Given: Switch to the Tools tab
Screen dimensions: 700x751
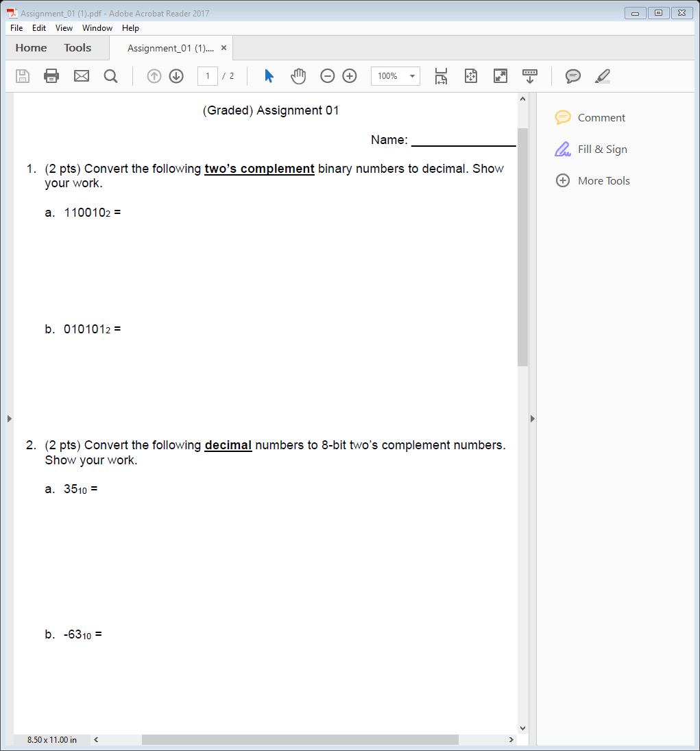Looking at the screenshot, I should point(77,47).
